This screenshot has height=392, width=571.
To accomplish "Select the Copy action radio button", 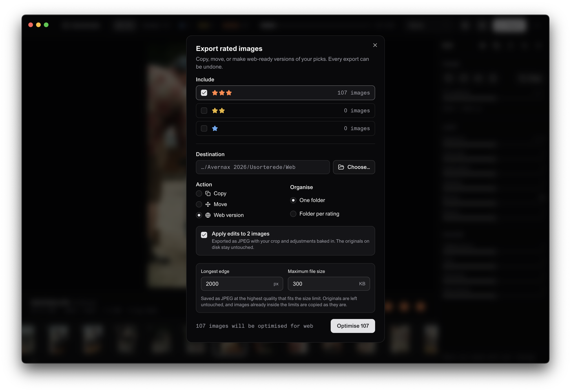I will click(199, 194).
